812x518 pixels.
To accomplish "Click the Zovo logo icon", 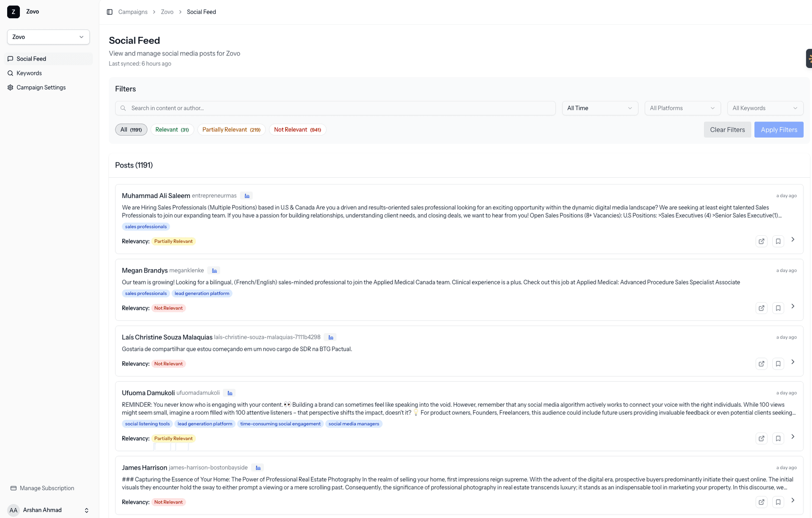I will click(x=14, y=12).
